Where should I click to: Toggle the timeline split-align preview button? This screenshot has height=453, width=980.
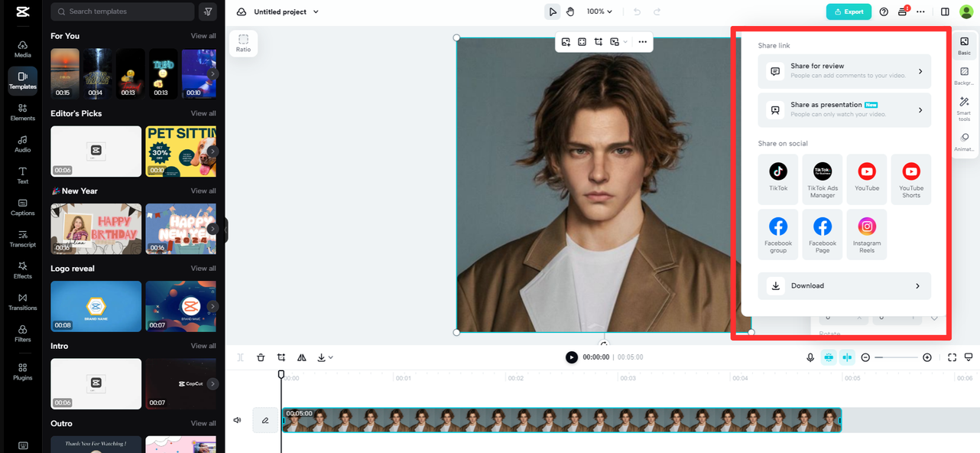(847, 357)
